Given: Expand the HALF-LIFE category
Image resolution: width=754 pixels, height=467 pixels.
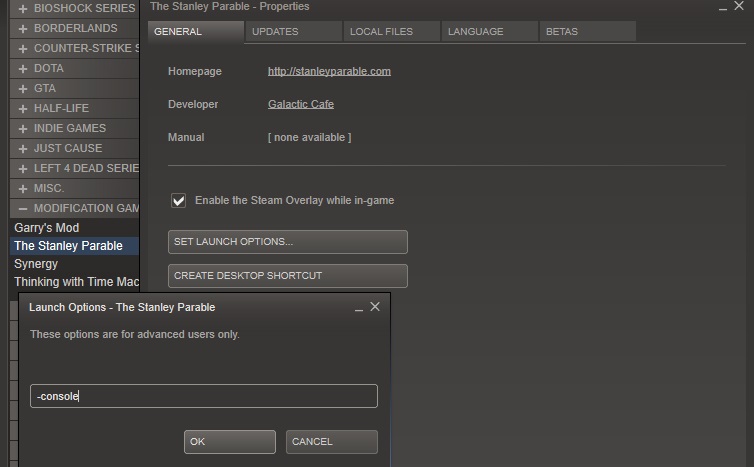Looking at the screenshot, I should 23,109.
